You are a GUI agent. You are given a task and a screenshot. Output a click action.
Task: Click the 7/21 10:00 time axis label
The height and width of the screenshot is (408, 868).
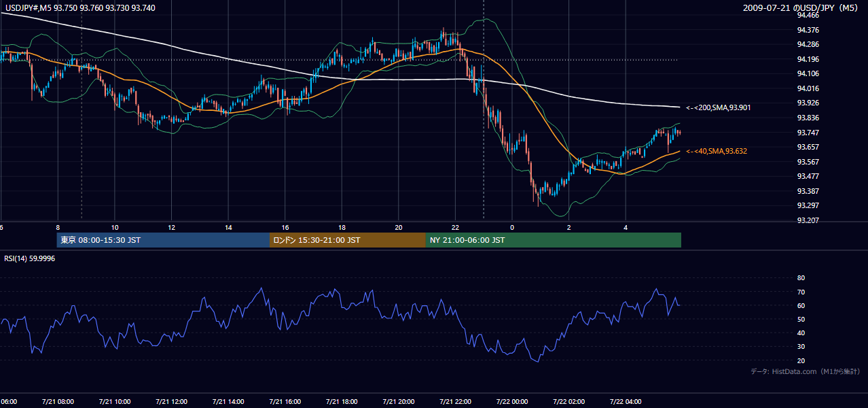[115, 402]
